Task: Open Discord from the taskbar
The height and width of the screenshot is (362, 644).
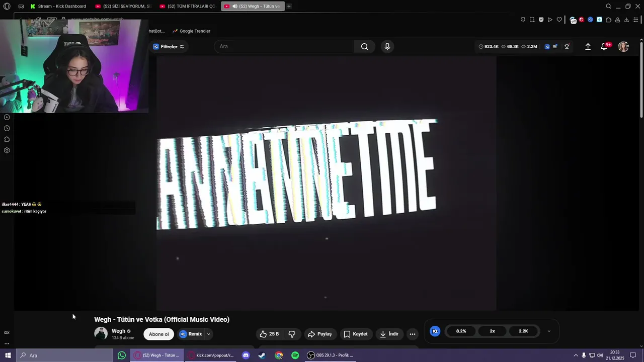Action: point(246,355)
